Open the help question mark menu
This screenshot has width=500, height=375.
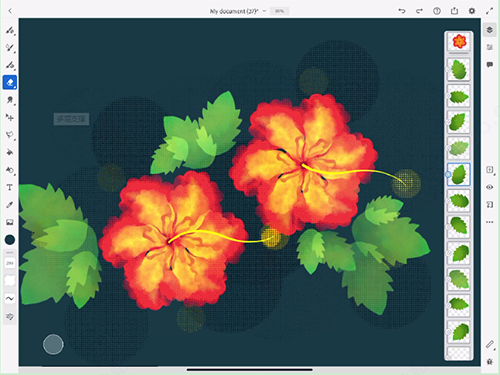437,11
